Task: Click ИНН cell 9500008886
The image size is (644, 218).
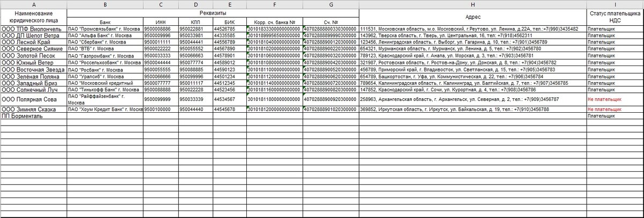Action: point(161,28)
